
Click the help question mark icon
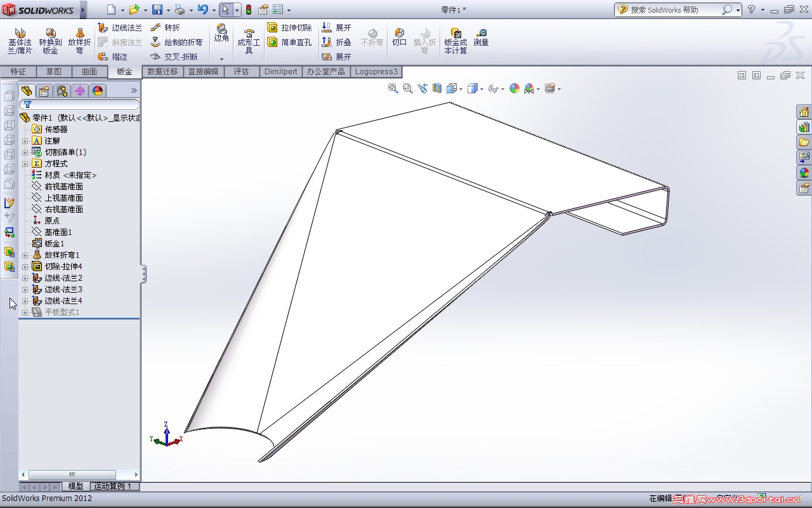[x=752, y=10]
